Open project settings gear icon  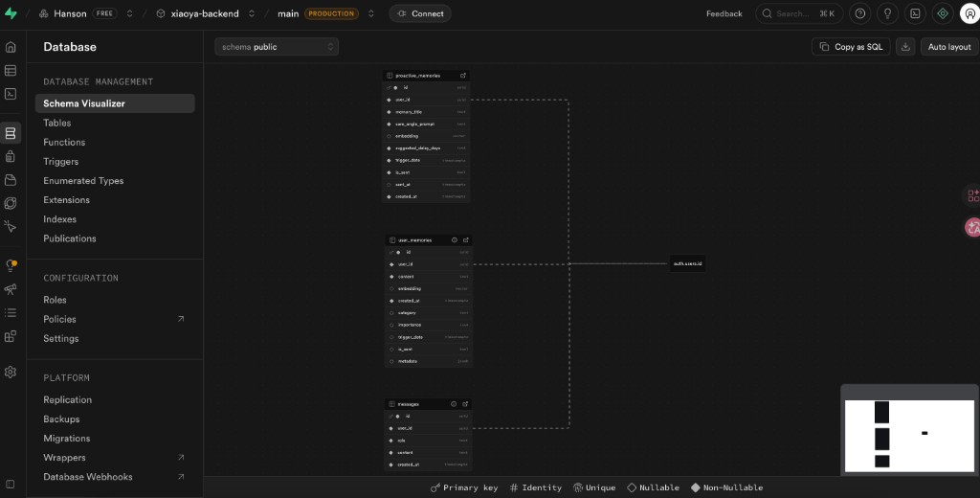(11, 372)
